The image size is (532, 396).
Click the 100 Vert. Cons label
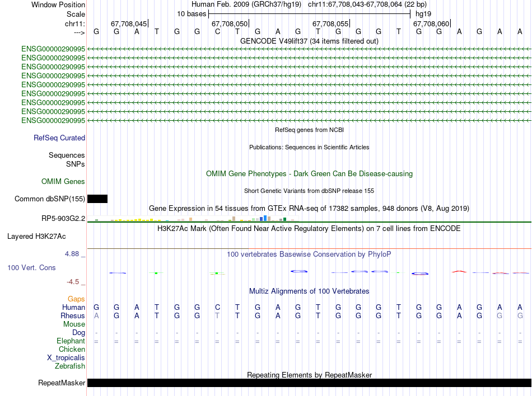(31, 267)
